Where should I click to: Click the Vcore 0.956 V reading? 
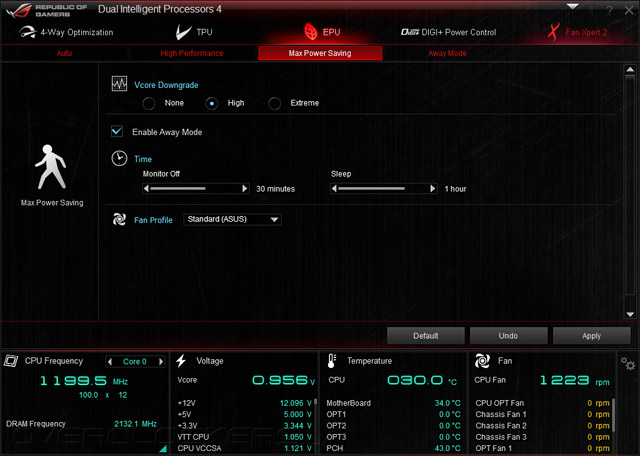click(x=284, y=380)
